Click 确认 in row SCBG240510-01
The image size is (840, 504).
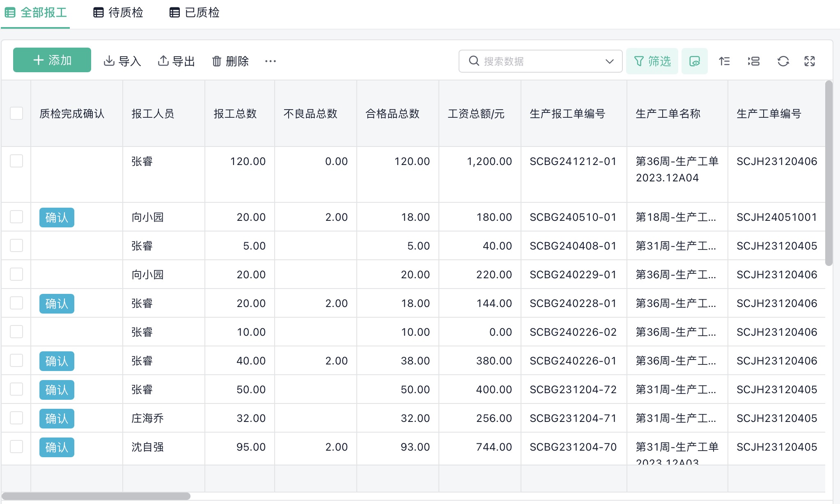pos(57,217)
